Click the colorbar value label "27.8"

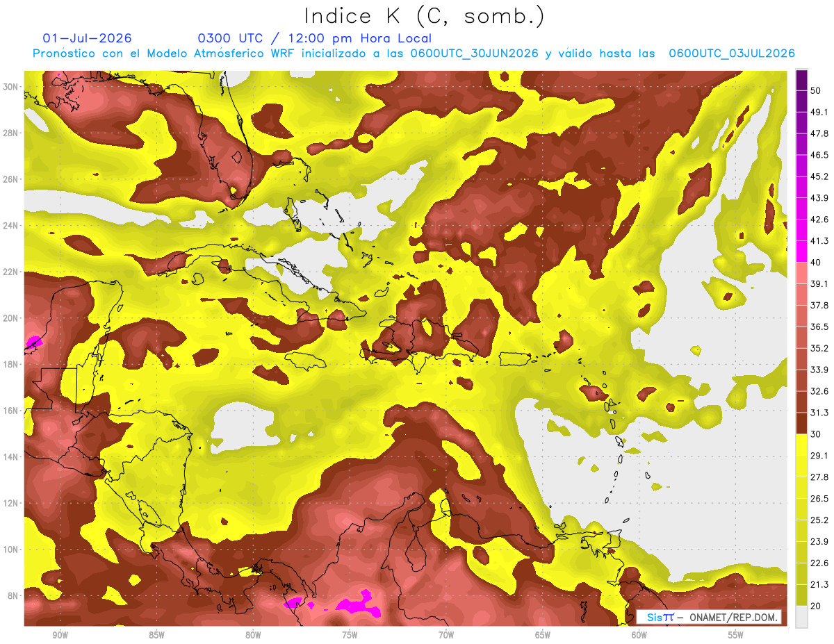click(819, 477)
